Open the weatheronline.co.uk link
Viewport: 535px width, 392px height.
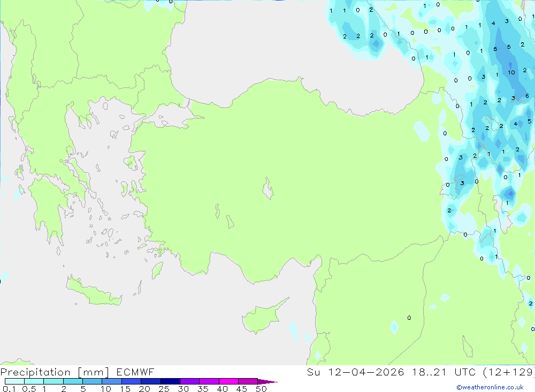click(490, 387)
